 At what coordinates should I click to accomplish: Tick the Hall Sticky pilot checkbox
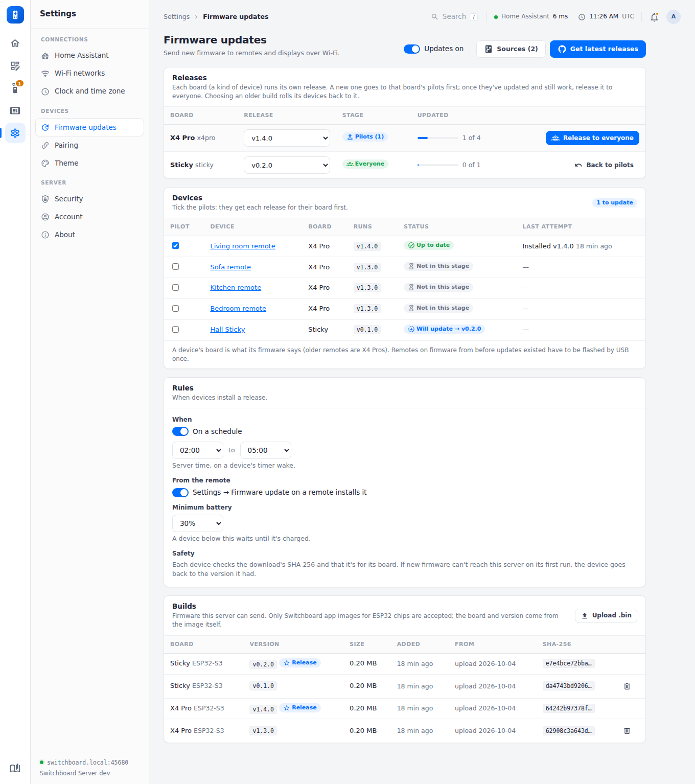176,330
